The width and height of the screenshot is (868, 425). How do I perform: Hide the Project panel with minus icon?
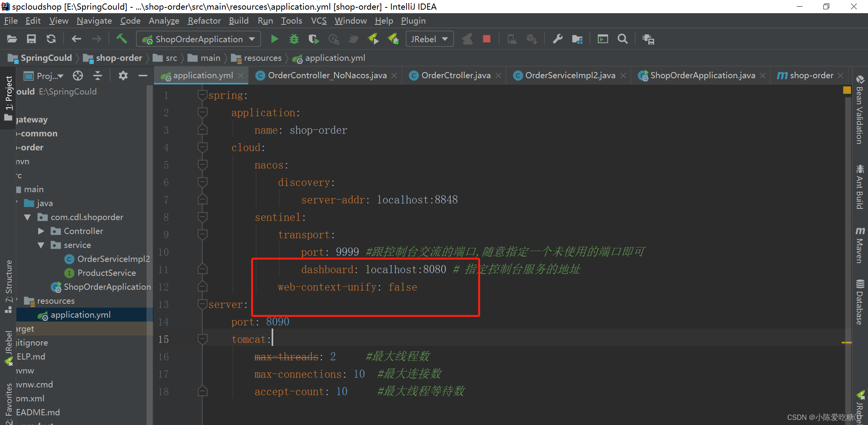pos(143,76)
